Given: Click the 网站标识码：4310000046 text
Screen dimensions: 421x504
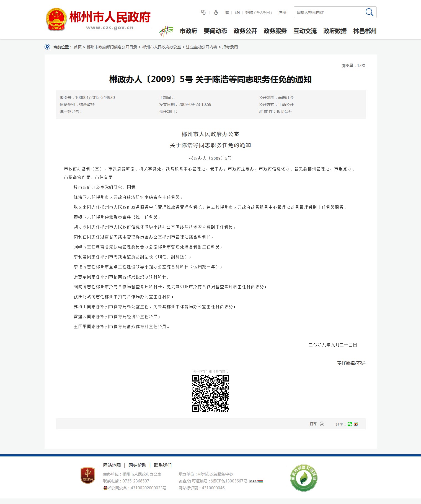Looking at the screenshot, I should pos(202,488).
